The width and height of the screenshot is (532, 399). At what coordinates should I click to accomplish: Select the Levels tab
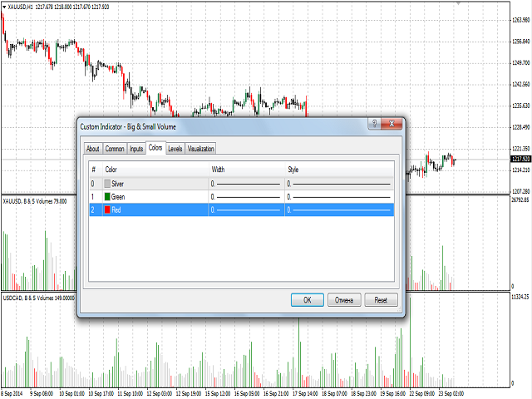coord(175,149)
